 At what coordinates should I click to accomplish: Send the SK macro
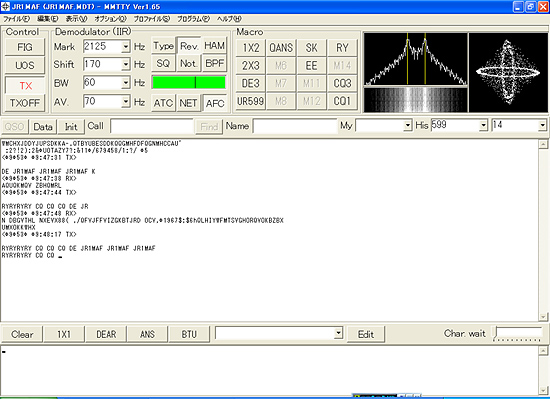311,48
